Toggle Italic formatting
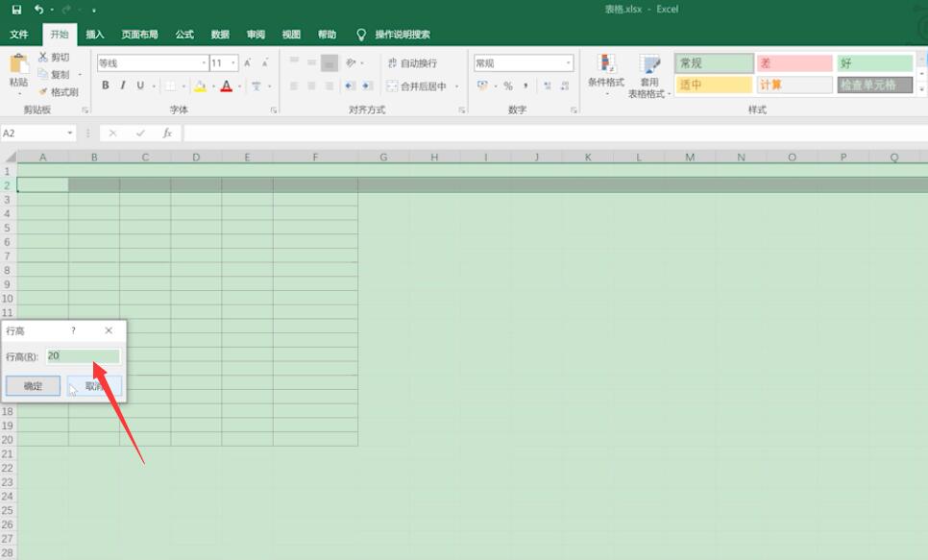Image resolution: width=928 pixels, height=560 pixels. [x=123, y=85]
